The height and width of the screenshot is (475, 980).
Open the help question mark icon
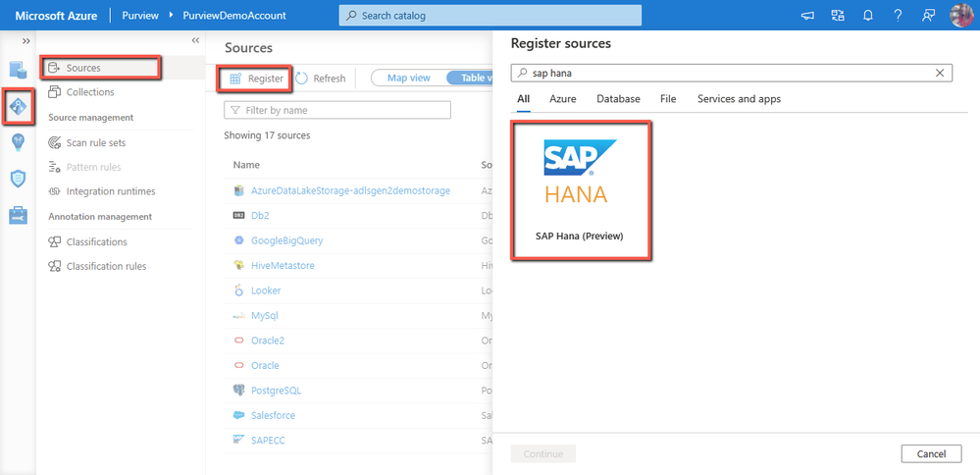click(899, 16)
